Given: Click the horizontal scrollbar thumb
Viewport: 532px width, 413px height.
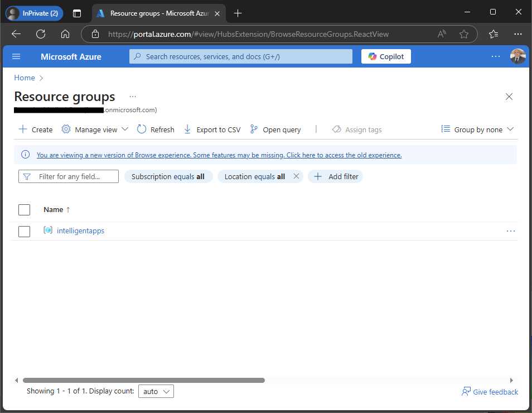Looking at the screenshot, I should tap(143, 380).
